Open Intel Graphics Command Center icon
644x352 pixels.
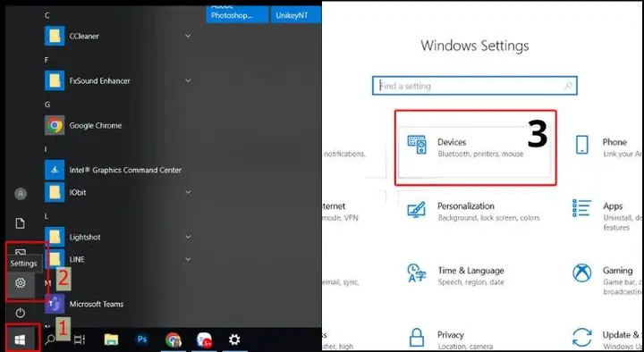[x=55, y=170]
